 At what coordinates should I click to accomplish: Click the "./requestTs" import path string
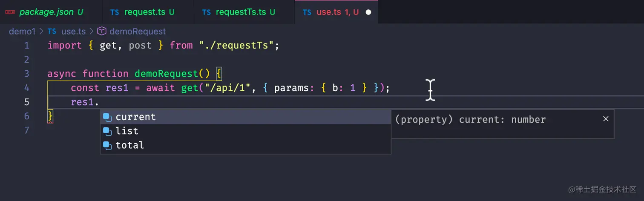coord(236,46)
